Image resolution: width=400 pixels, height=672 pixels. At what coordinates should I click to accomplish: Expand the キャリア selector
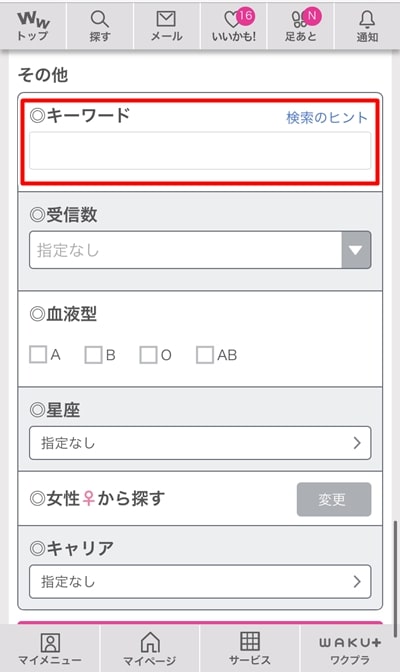pos(200,582)
